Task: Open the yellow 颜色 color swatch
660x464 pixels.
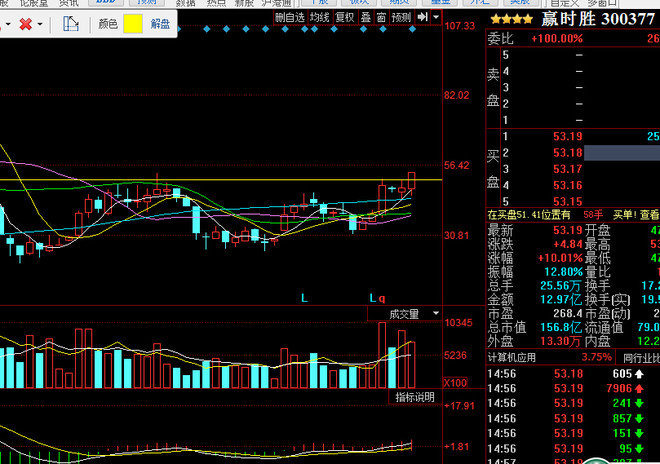Action: tap(133, 24)
